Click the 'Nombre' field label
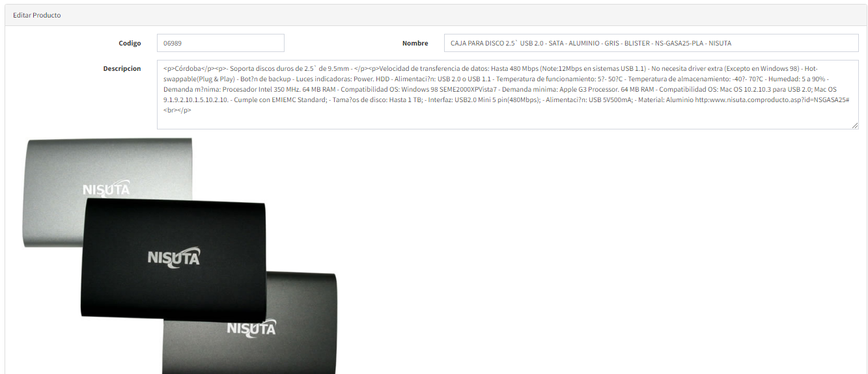868x374 pixels. point(415,44)
